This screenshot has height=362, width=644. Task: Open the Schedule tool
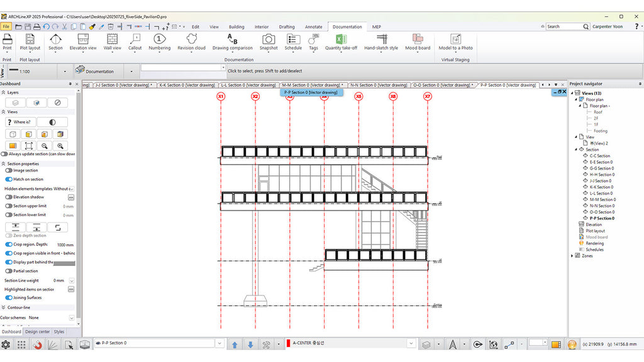point(293,42)
